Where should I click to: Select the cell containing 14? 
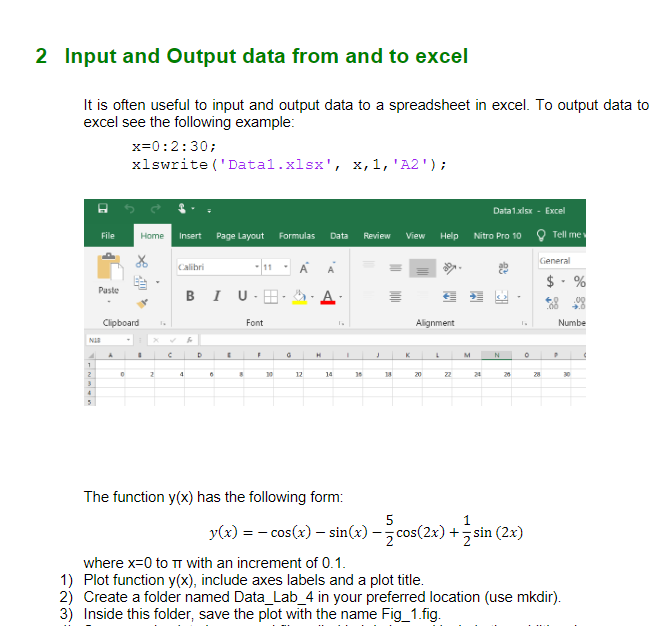[318, 374]
